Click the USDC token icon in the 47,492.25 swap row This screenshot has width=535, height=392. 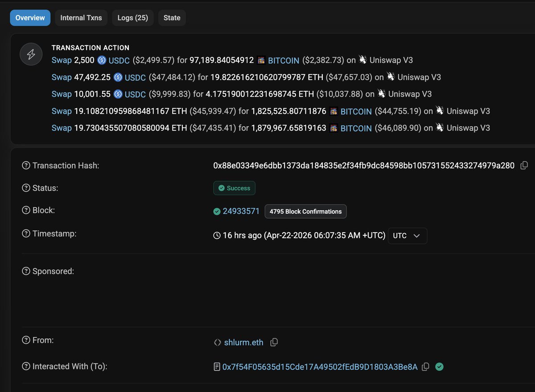coord(118,77)
